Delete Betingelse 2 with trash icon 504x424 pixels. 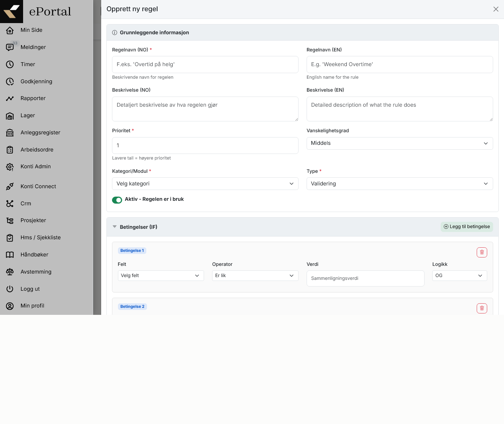482,308
